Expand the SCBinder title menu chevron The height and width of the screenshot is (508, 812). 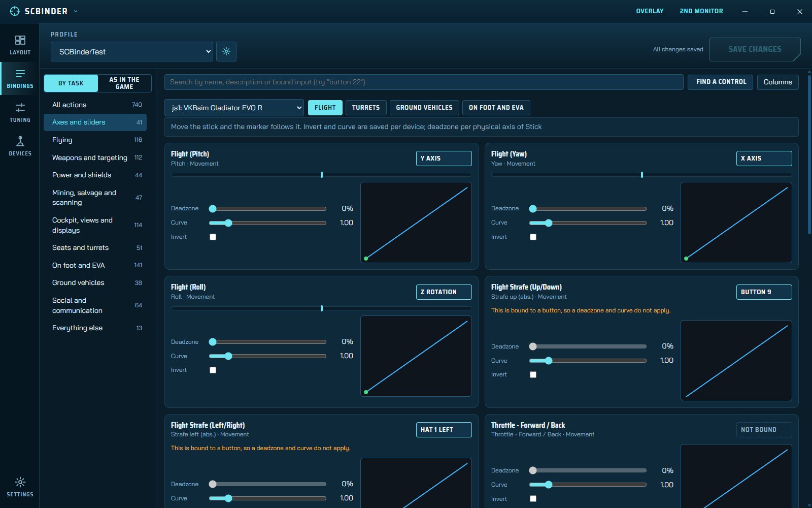coord(76,11)
